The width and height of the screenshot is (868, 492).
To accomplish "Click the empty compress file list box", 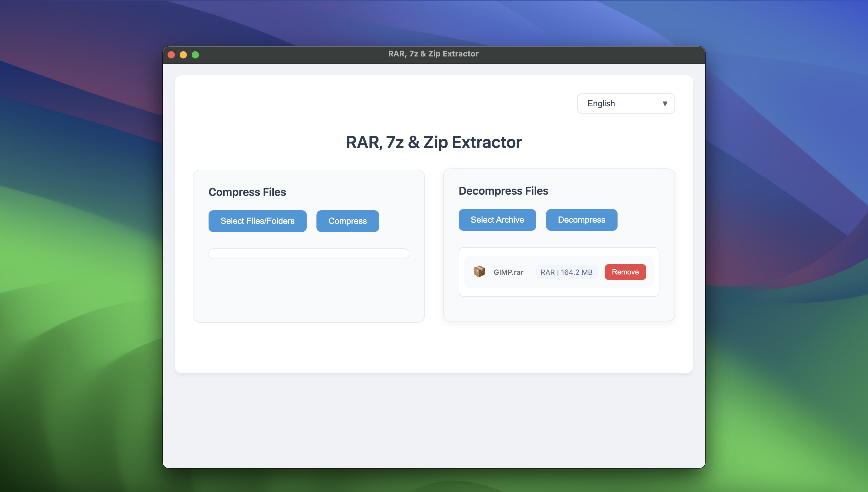I will point(309,254).
